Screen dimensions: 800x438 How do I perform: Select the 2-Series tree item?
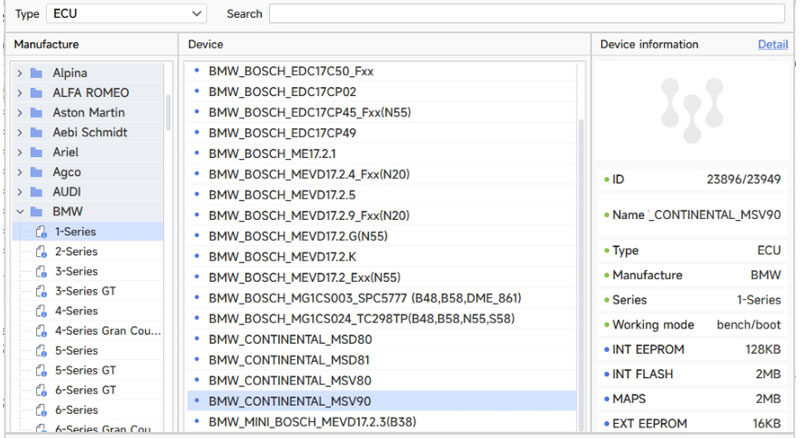click(88, 252)
